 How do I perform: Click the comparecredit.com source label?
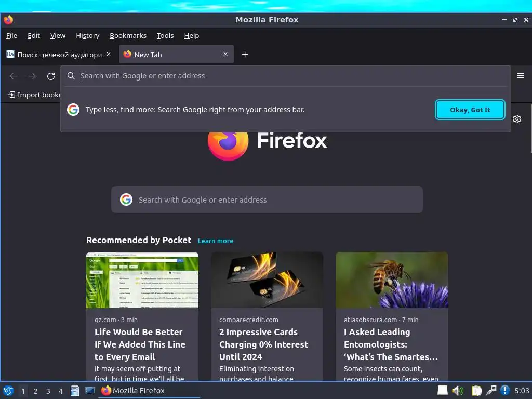249,320
